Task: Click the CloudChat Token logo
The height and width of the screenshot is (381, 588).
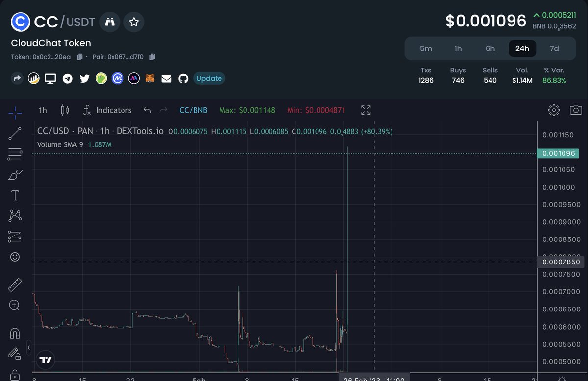Action: (x=21, y=22)
